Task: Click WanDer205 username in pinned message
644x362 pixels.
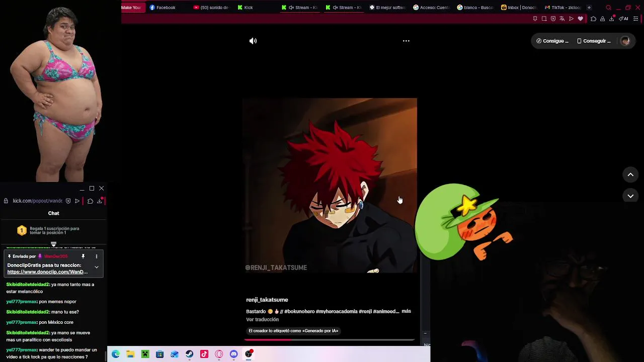Action: (x=56, y=256)
